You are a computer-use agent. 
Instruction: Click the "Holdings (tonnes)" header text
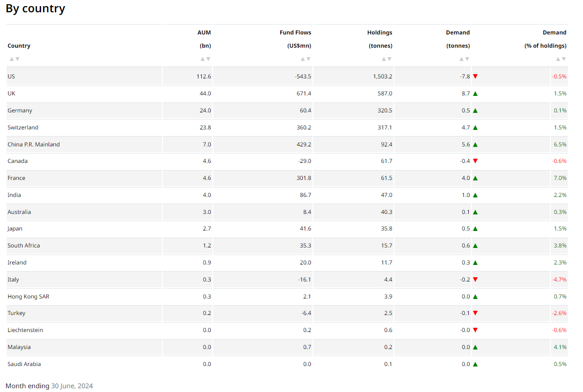tap(380, 39)
